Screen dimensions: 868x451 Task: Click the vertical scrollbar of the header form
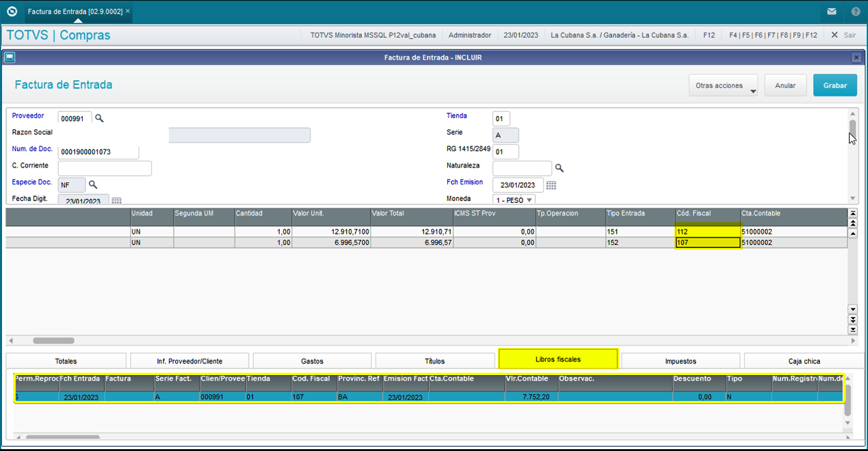pos(852,157)
